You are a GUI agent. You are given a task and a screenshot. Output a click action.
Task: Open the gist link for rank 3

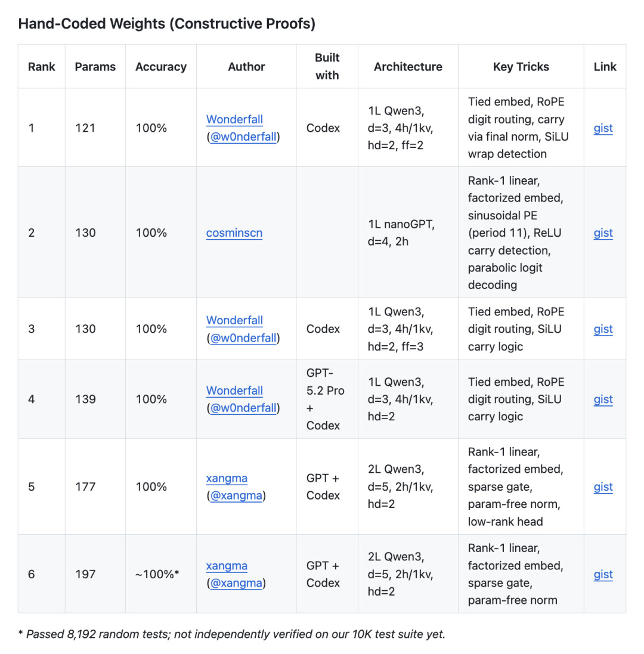[x=603, y=329]
